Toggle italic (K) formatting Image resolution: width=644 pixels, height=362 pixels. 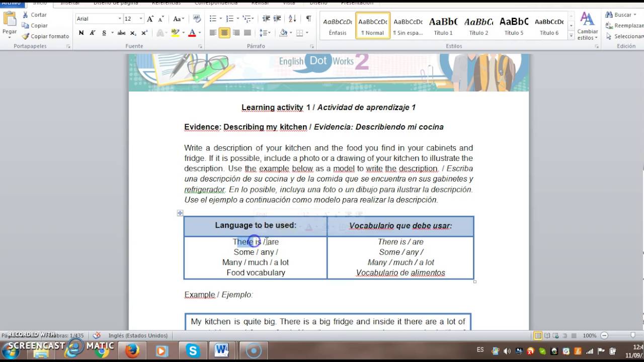tap(93, 33)
